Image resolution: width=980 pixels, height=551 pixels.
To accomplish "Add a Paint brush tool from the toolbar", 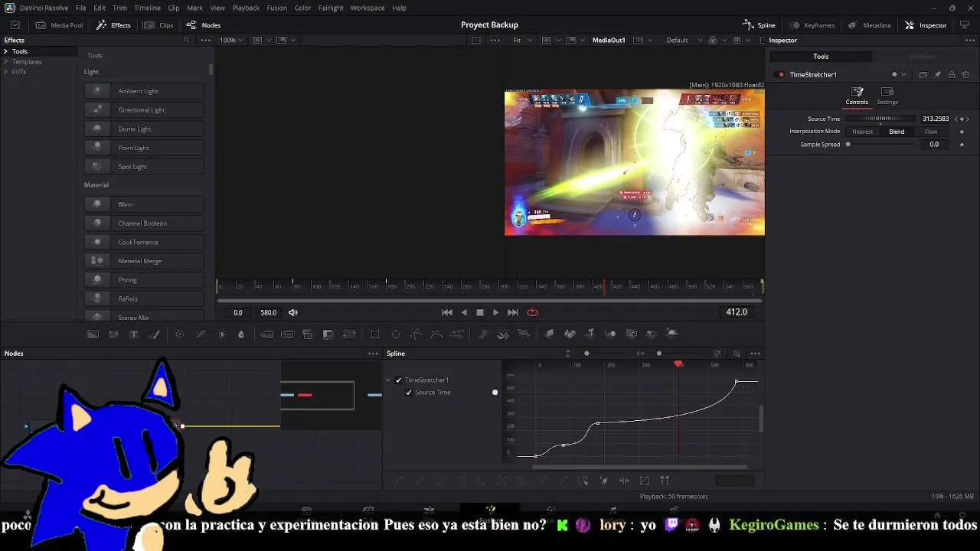I will tap(155, 334).
